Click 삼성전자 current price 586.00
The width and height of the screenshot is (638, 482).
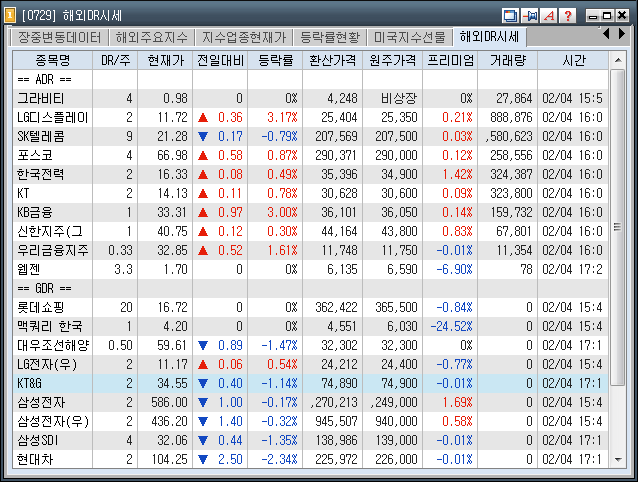169,403
